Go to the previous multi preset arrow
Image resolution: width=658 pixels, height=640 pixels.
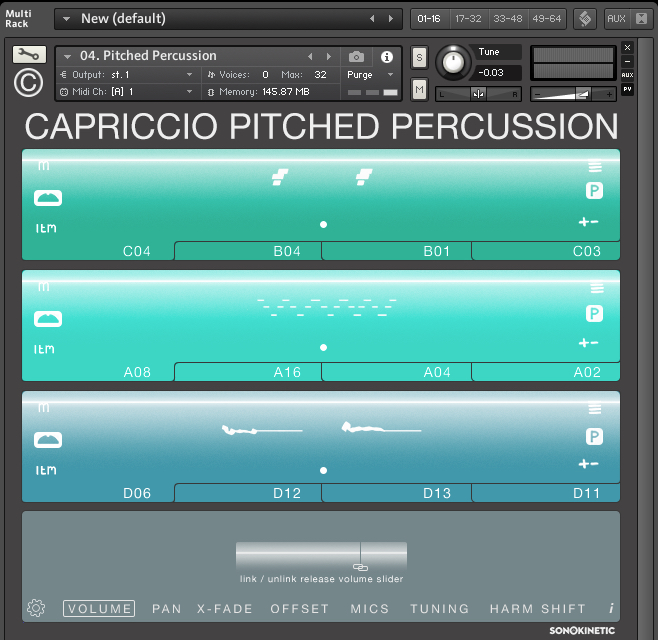coord(372,19)
